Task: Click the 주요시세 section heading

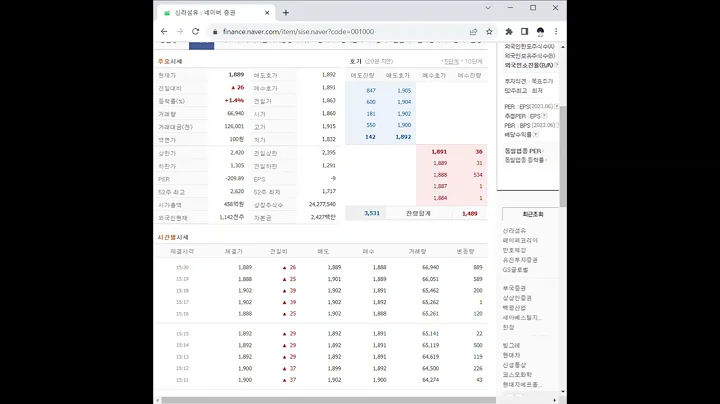Action: coord(170,62)
